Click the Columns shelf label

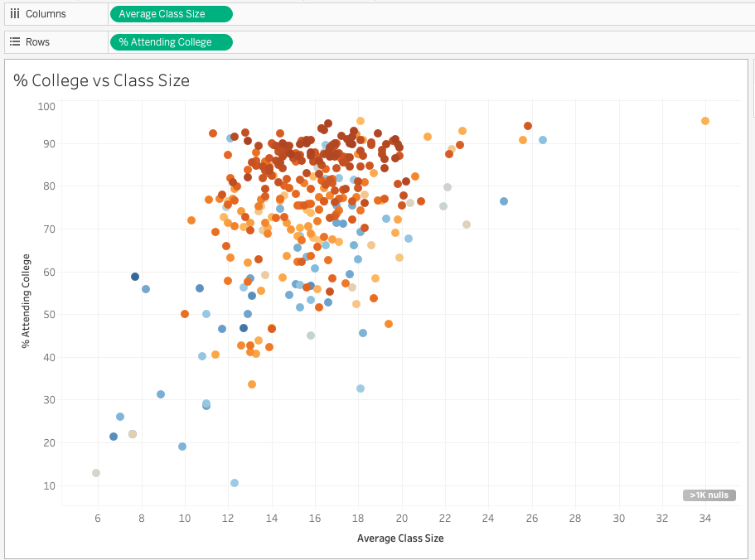tap(46, 14)
